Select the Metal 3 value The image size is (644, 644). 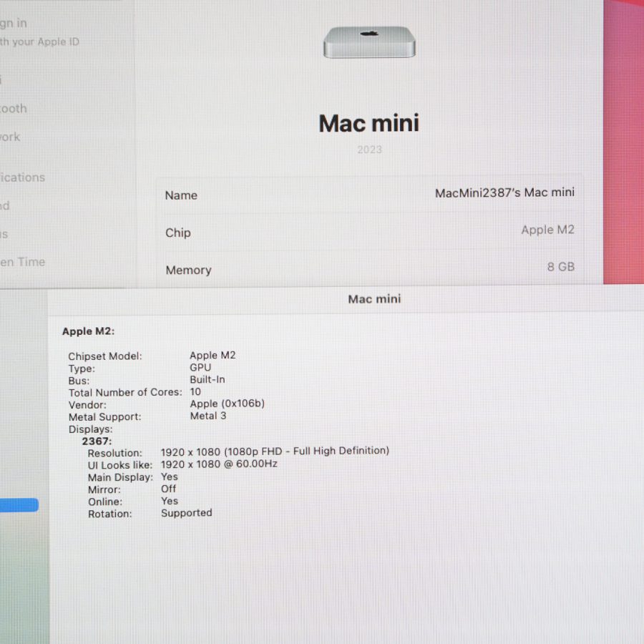208,416
